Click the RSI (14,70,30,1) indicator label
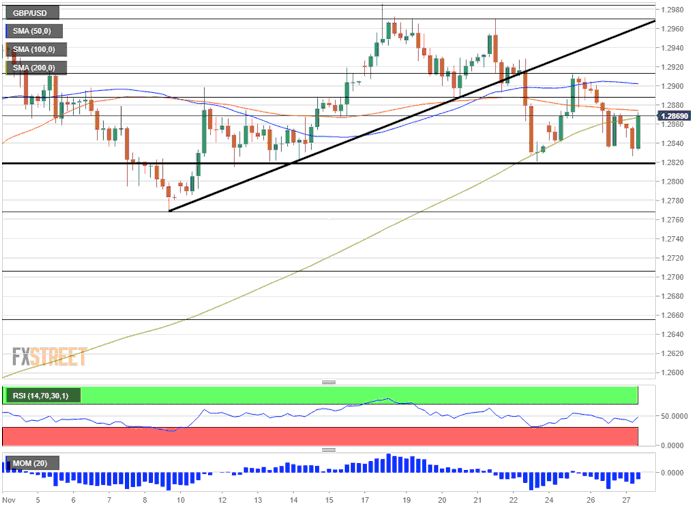Image resolution: width=691 pixels, height=510 pixels. coord(42,396)
